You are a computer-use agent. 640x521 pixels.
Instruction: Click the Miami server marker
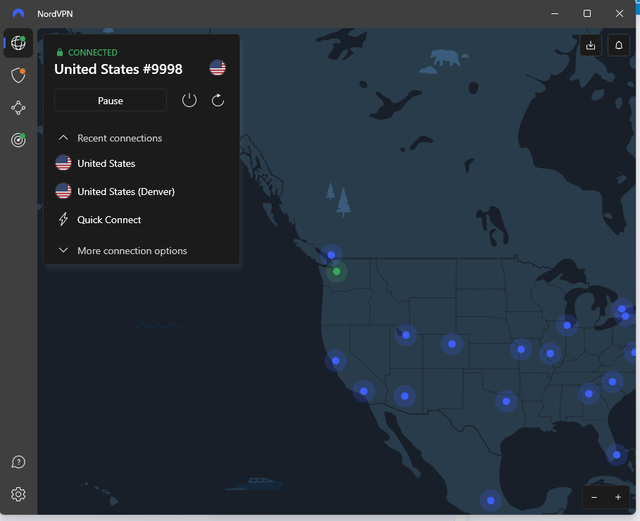point(616,455)
